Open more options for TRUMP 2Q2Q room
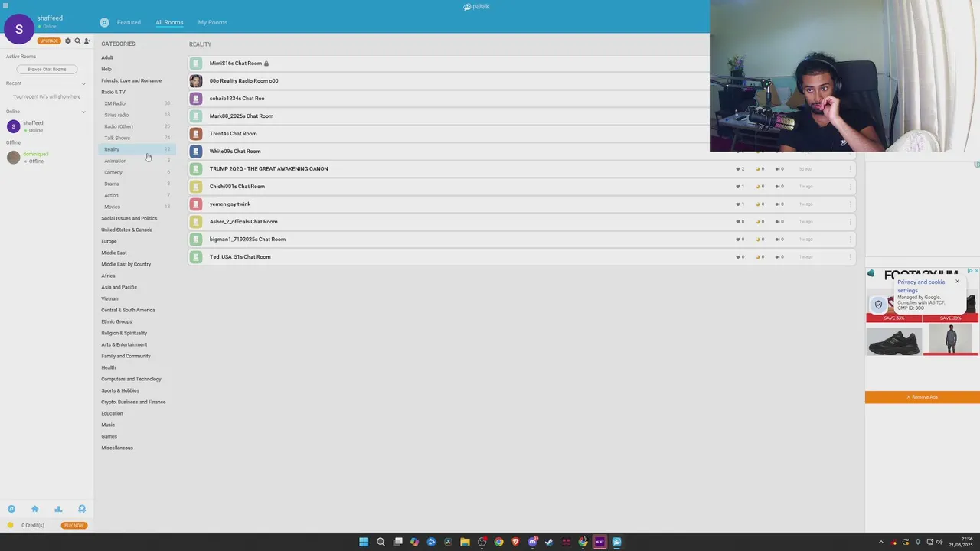This screenshot has width=980, height=551. pyautogui.click(x=850, y=168)
